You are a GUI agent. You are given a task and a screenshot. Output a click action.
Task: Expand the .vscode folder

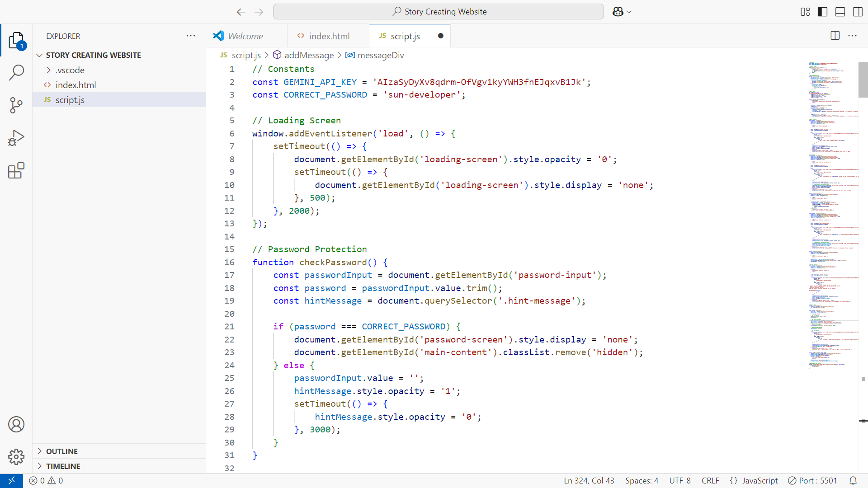pyautogui.click(x=49, y=70)
